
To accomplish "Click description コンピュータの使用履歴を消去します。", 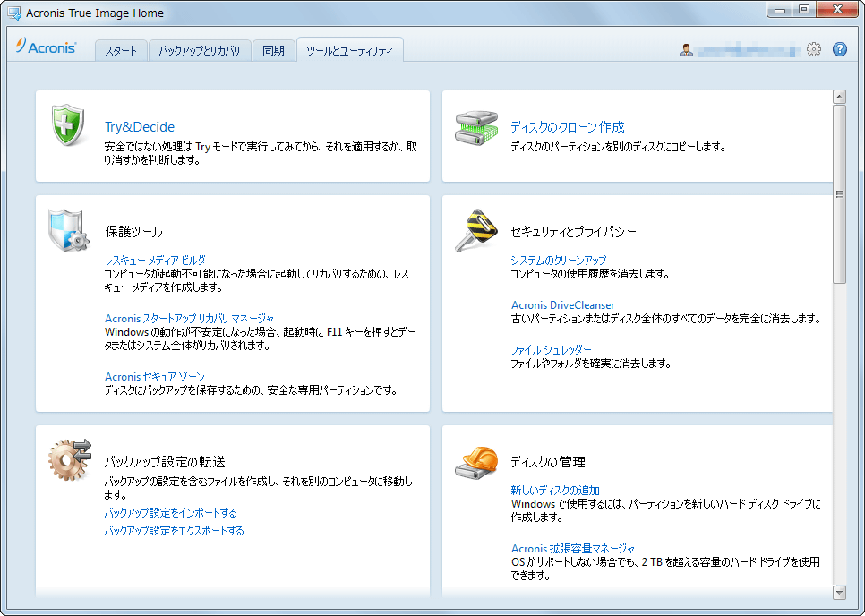I will pos(589,274).
